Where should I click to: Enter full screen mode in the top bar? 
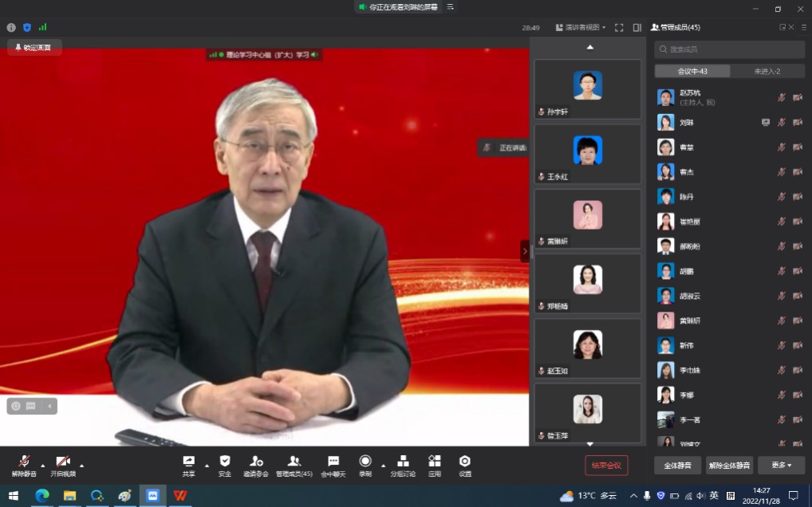tap(619, 27)
